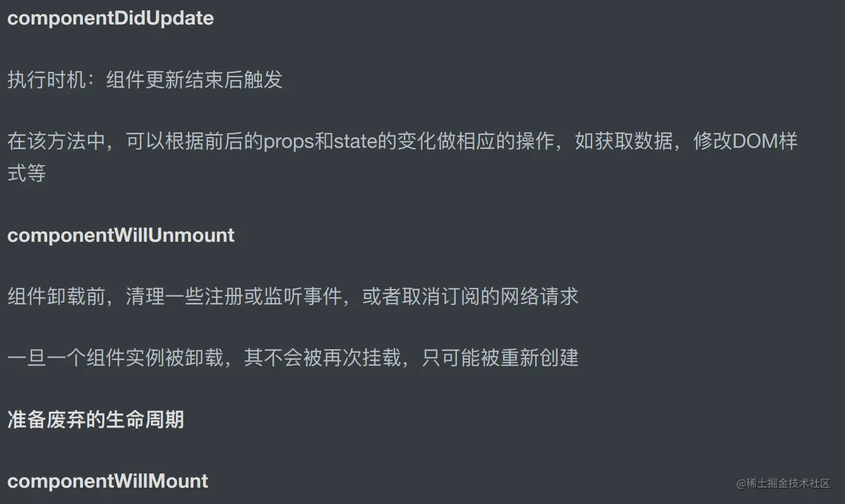845x504 pixels.
Task: Click the text 清理一些注册或监听事件
Action: pyautogui.click(x=234, y=297)
